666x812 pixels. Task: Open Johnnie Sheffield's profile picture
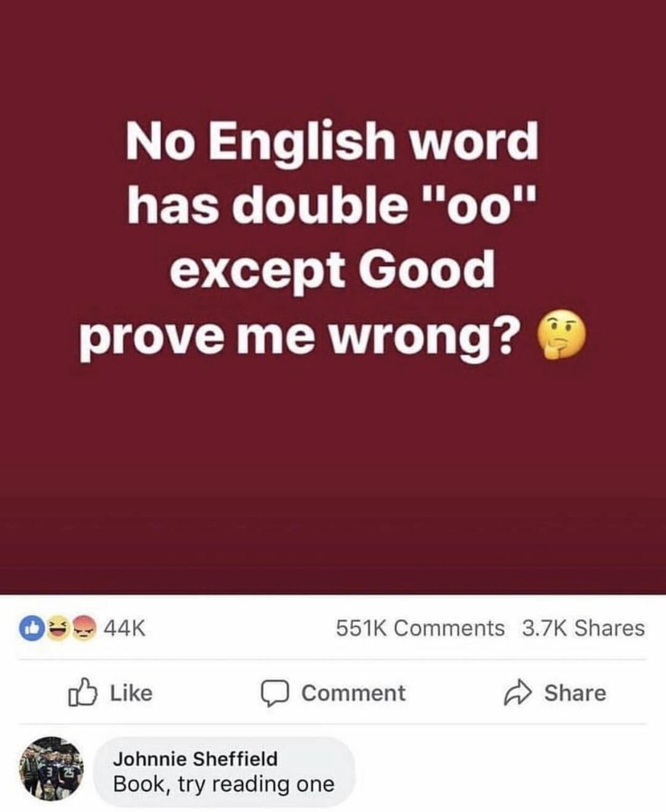(51, 769)
